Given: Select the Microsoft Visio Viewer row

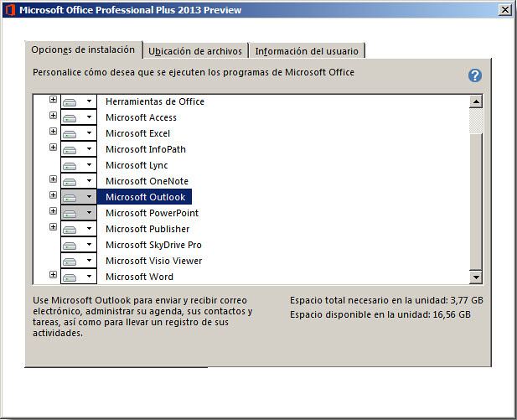Looking at the screenshot, I should click(x=154, y=261).
